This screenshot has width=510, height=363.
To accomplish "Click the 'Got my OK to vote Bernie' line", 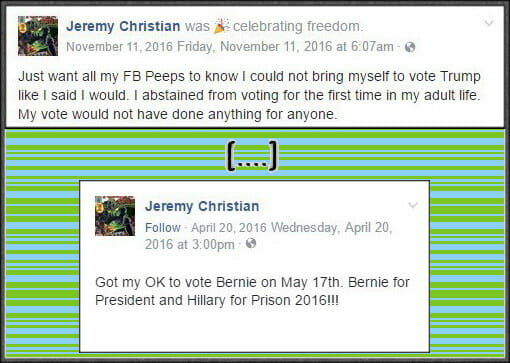I will coord(252,282).
